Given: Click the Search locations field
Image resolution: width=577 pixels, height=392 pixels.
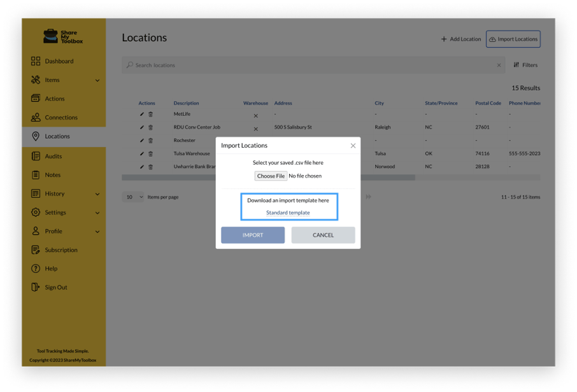Looking at the screenshot, I should click(x=312, y=65).
